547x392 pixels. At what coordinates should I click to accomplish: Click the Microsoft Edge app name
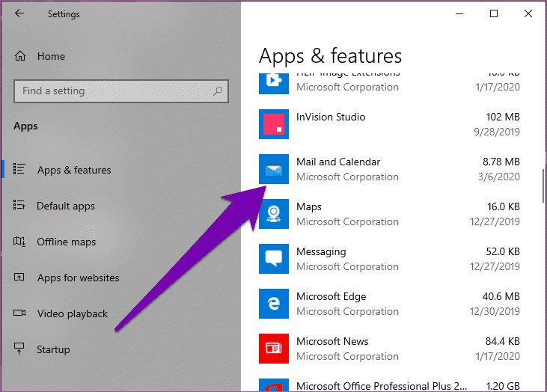[331, 296]
